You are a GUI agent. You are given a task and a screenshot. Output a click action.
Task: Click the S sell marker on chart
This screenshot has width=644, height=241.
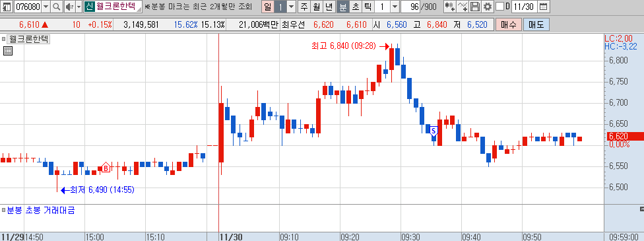[x=434, y=131]
